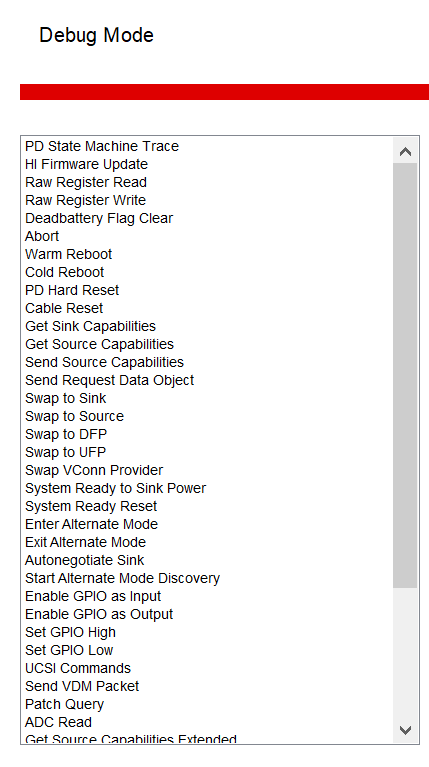This screenshot has height=767, width=429.
Task: Choose Send Request Data Object
Action: 110,381
